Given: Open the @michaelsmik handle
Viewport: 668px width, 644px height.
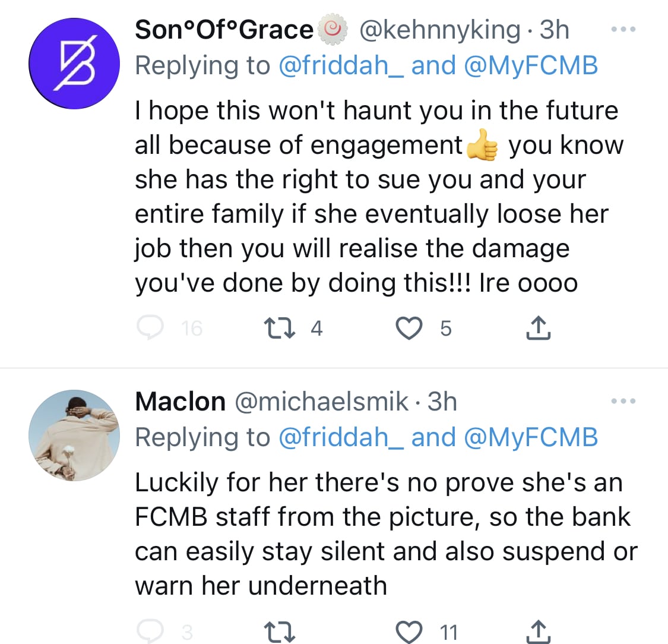Looking at the screenshot, I should pyautogui.click(x=322, y=402).
